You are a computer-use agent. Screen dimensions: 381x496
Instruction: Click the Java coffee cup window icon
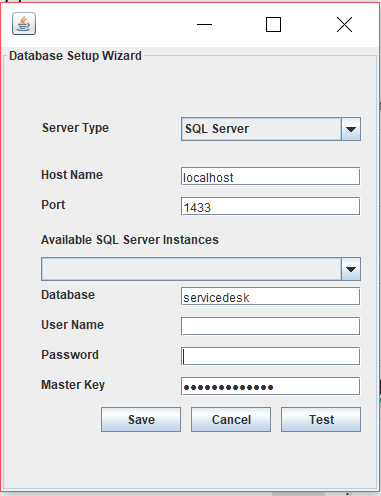[x=24, y=24]
